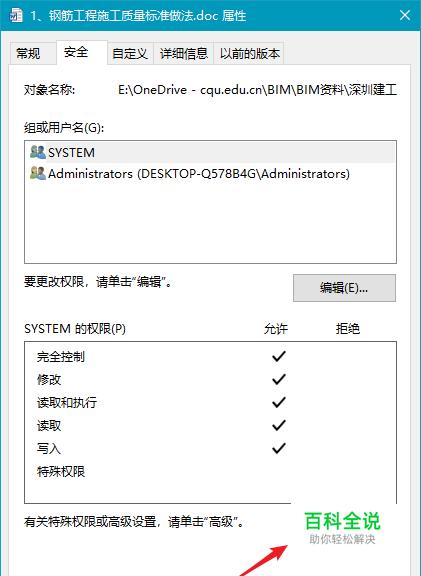Go to the 详细信息 tab
Image resolution: width=421 pixels, height=576 pixels.
coord(184,54)
